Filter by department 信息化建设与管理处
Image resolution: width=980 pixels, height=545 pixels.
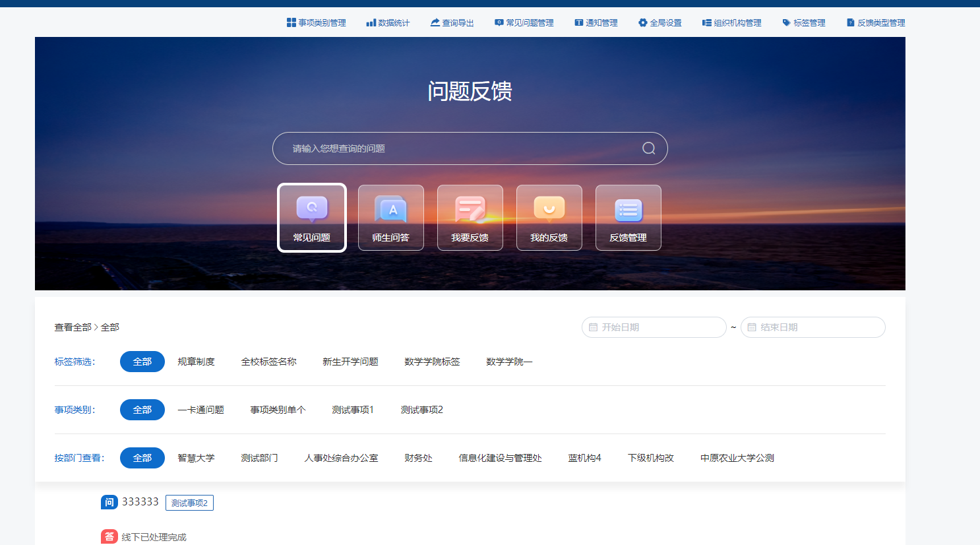click(x=501, y=458)
